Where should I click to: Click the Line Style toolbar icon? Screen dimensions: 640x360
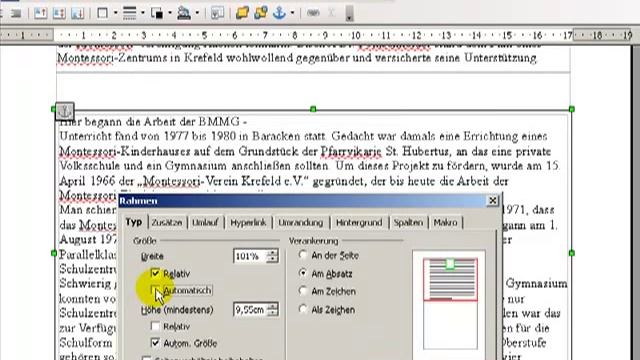(x=130, y=13)
